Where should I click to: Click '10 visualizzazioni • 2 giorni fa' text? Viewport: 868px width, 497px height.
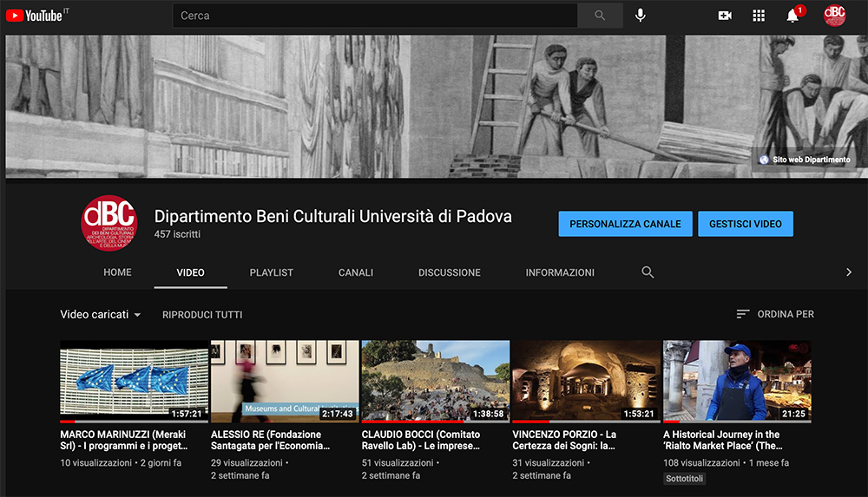coord(121,462)
